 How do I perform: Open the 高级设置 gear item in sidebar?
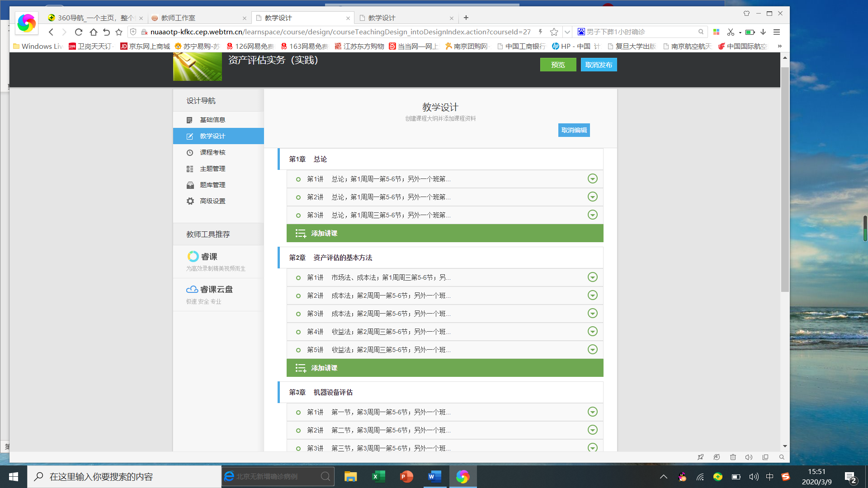pos(212,201)
